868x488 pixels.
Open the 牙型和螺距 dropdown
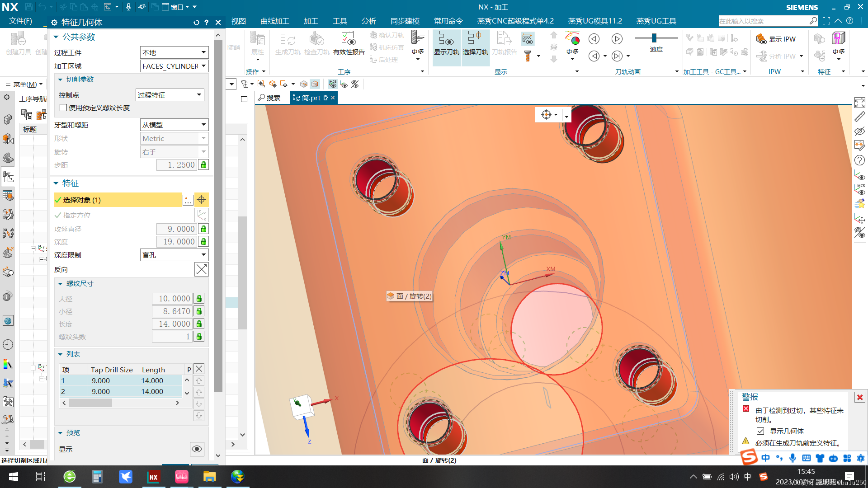174,125
